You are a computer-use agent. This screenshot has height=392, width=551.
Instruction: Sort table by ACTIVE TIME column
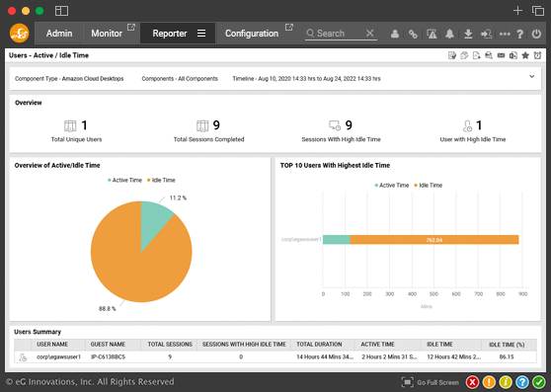point(378,345)
